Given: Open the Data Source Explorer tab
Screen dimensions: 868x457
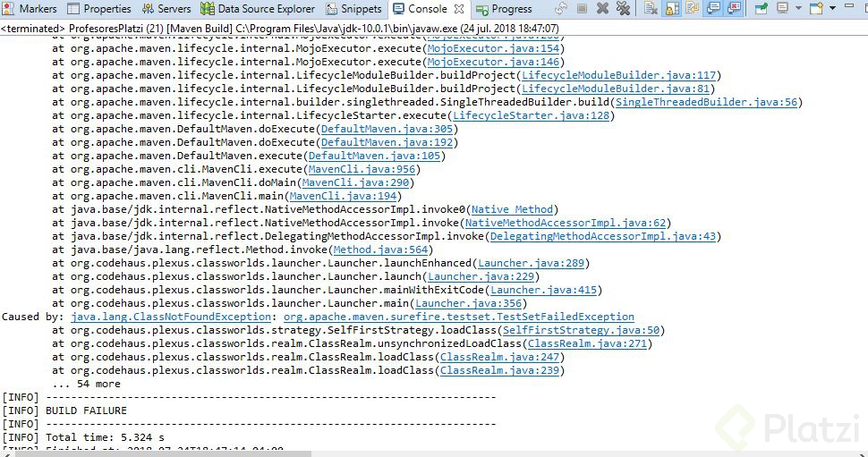Looking at the screenshot, I should 258,9.
